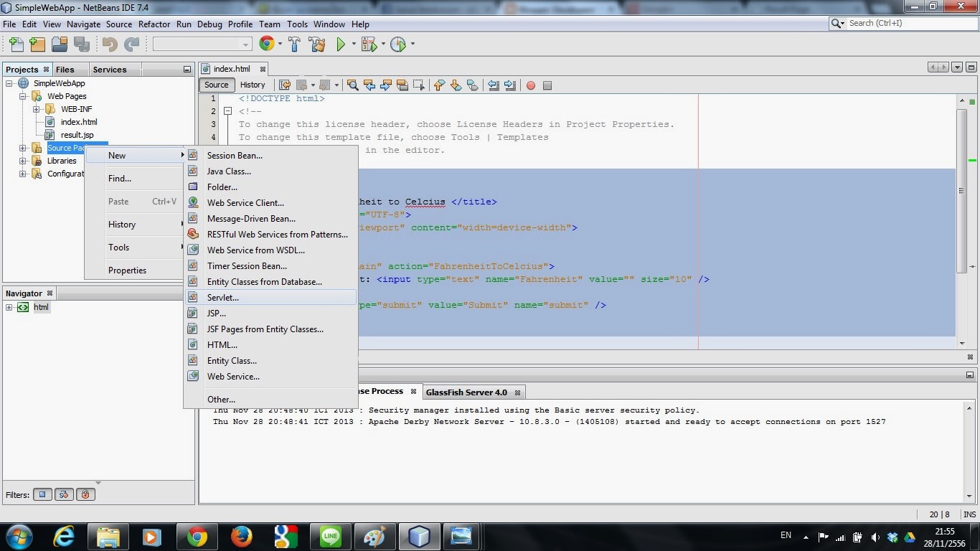The width and height of the screenshot is (980, 551).
Task: Create a new file using the toolbar icon
Action: pyautogui.click(x=15, y=44)
